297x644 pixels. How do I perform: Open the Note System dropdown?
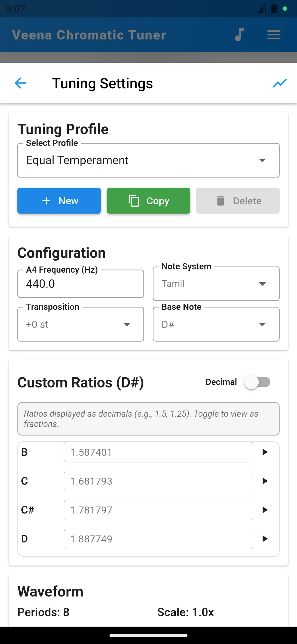coord(216,284)
